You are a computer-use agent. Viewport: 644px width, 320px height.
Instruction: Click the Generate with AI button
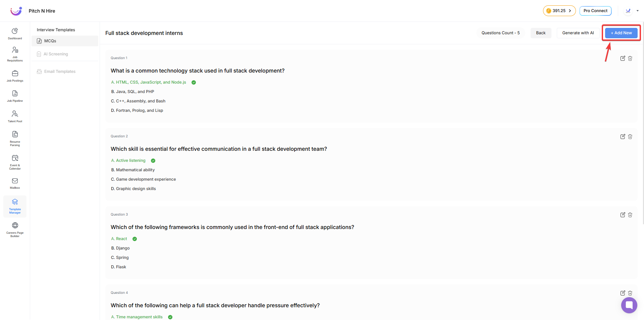coord(578,33)
